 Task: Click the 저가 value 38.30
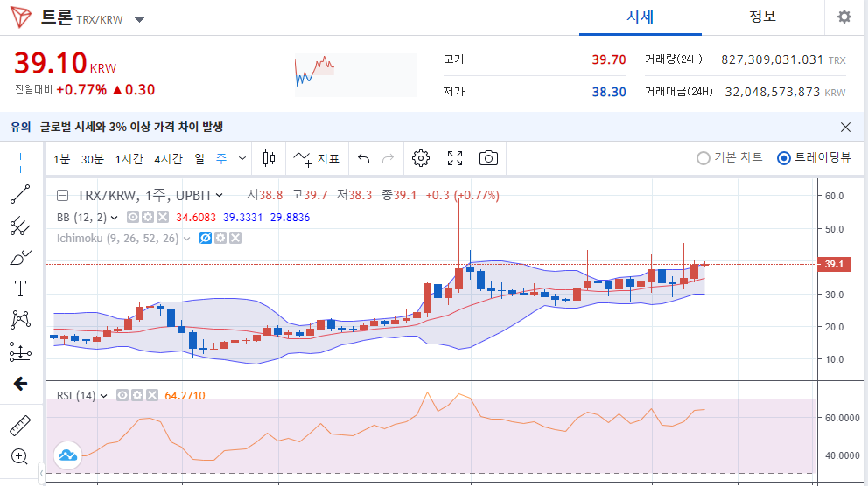[x=609, y=92]
